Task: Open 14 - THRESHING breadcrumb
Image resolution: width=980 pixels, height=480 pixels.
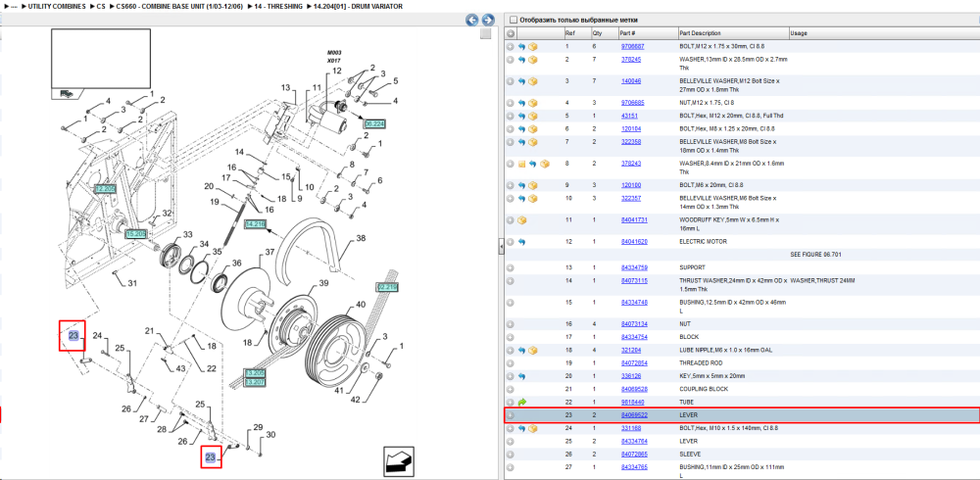Action: [x=280, y=6]
